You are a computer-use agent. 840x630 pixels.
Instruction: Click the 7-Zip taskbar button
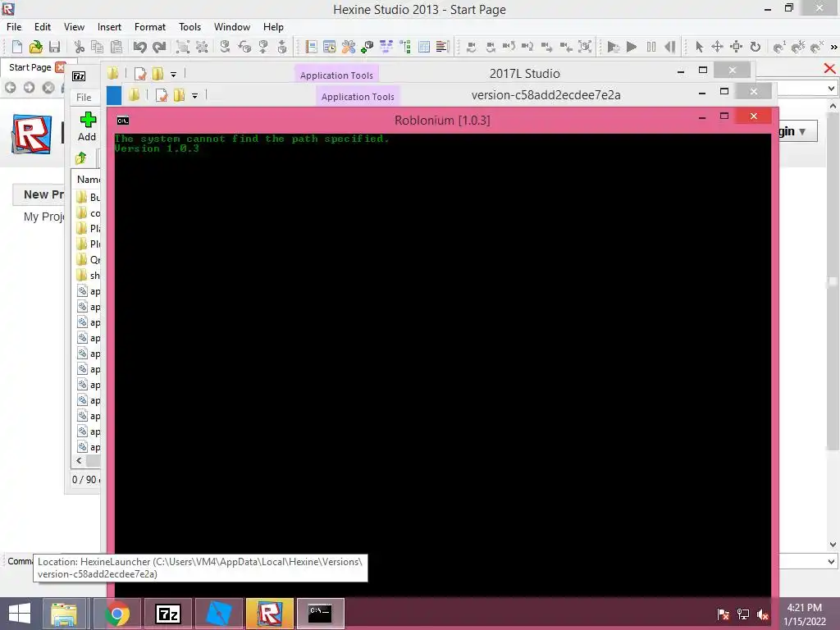(x=167, y=614)
